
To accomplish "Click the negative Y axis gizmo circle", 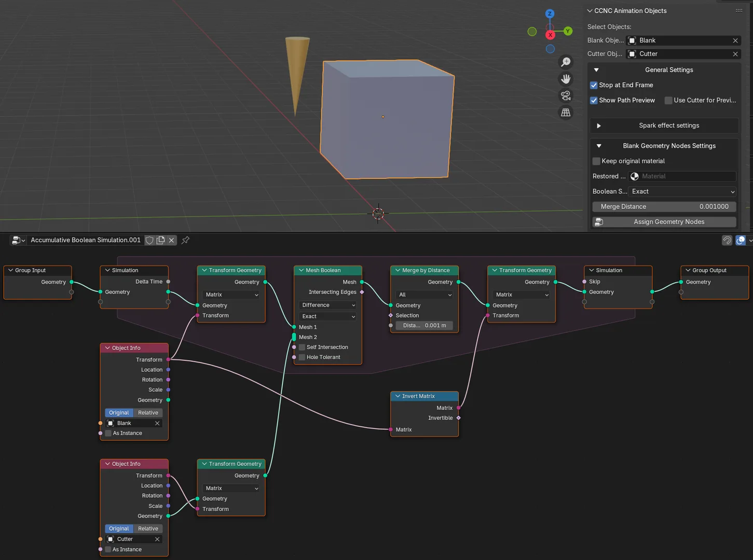I will tap(532, 32).
